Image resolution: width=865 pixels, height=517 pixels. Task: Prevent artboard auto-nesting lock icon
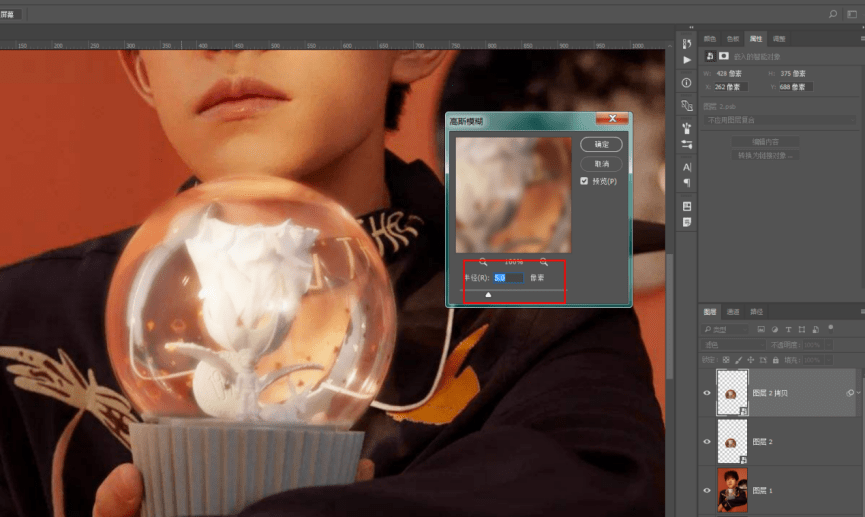[x=763, y=360]
